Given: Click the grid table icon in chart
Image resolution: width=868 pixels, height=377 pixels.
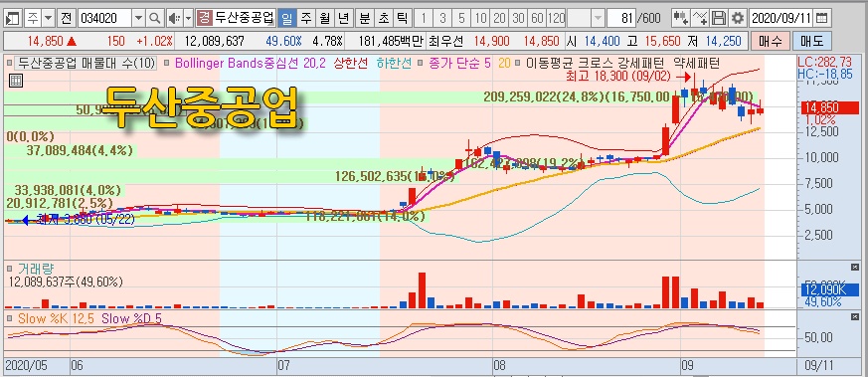Looking at the screenshot, I should tap(16, 80).
